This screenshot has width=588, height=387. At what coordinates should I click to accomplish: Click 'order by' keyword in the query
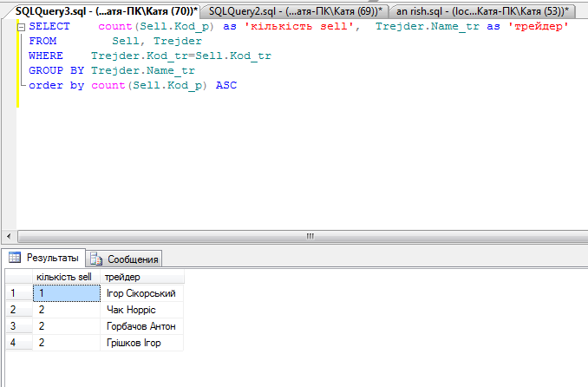pyautogui.click(x=56, y=86)
